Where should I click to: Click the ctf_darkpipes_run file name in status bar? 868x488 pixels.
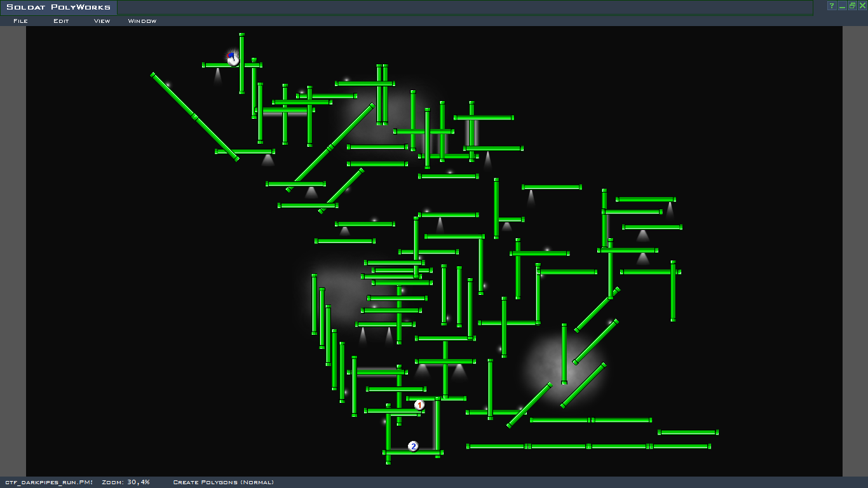[48, 482]
